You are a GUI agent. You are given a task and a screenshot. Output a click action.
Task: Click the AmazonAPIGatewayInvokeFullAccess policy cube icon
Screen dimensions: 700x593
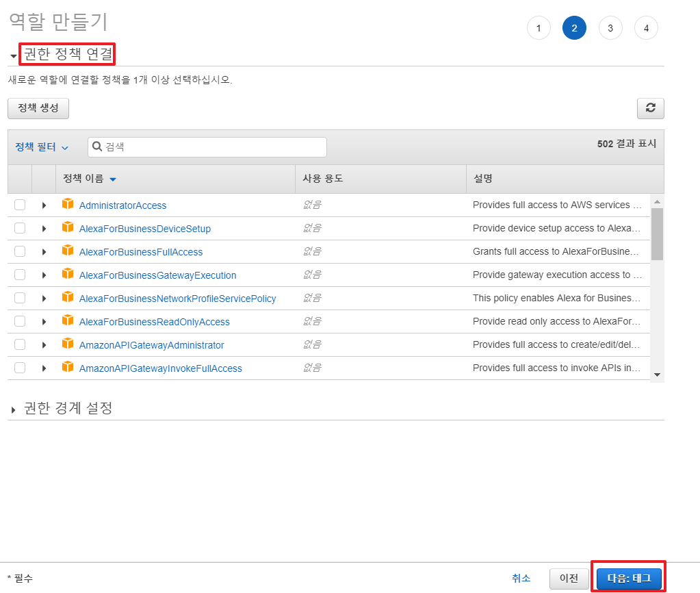67,367
